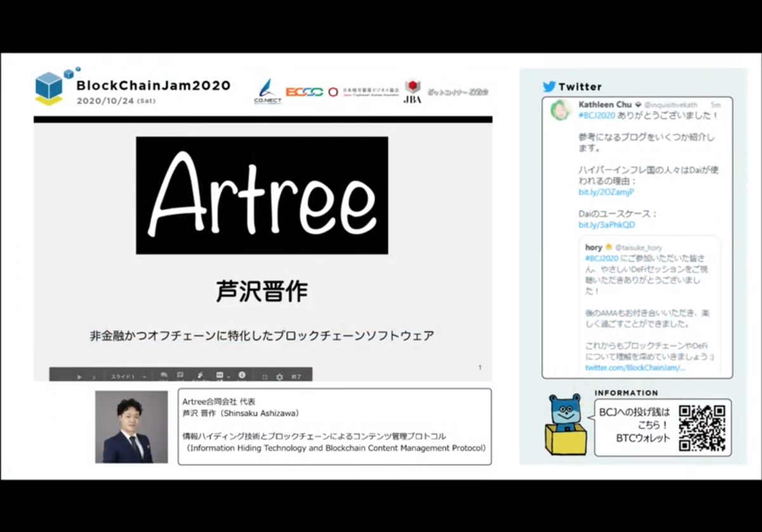This screenshot has height=532, width=762.
Task: Click the BlockChainJam2020 title text
Action: pyautogui.click(x=153, y=86)
